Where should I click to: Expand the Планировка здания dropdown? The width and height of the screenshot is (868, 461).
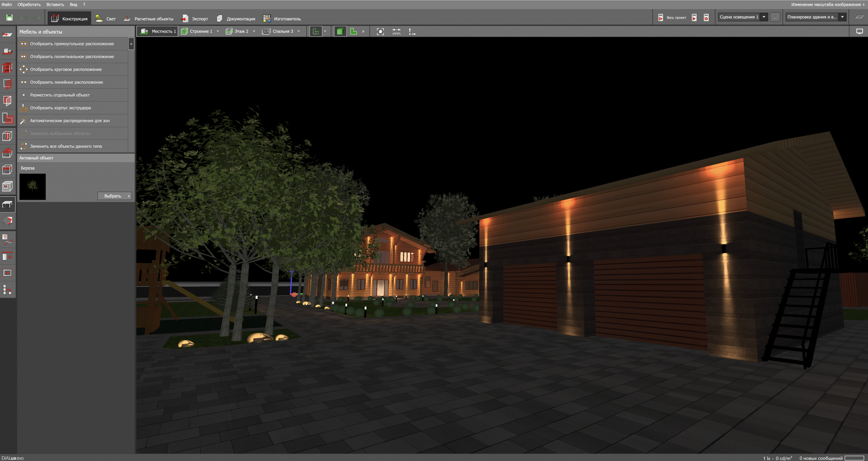tap(842, 17)
